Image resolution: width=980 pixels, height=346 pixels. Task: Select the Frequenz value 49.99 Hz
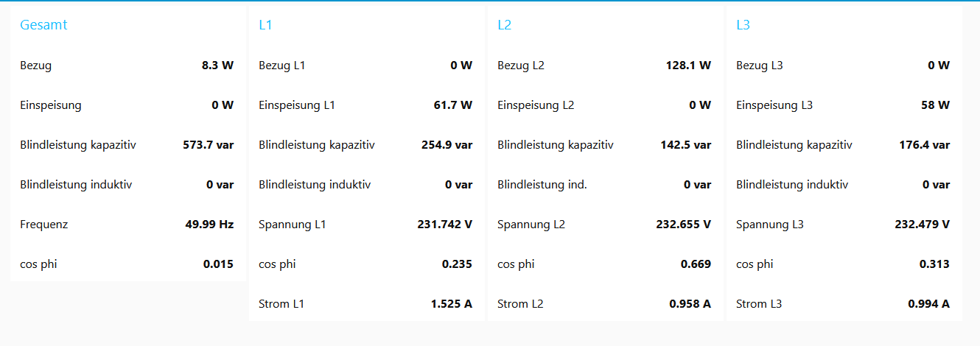209,225
